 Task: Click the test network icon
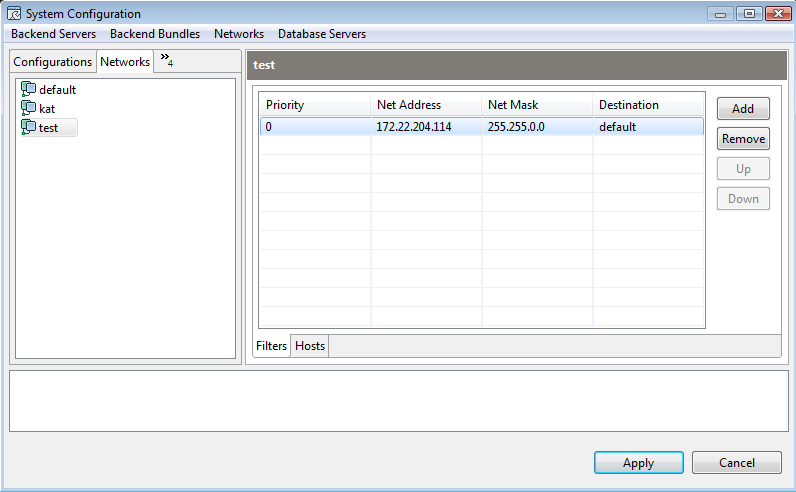click(28, 127)
